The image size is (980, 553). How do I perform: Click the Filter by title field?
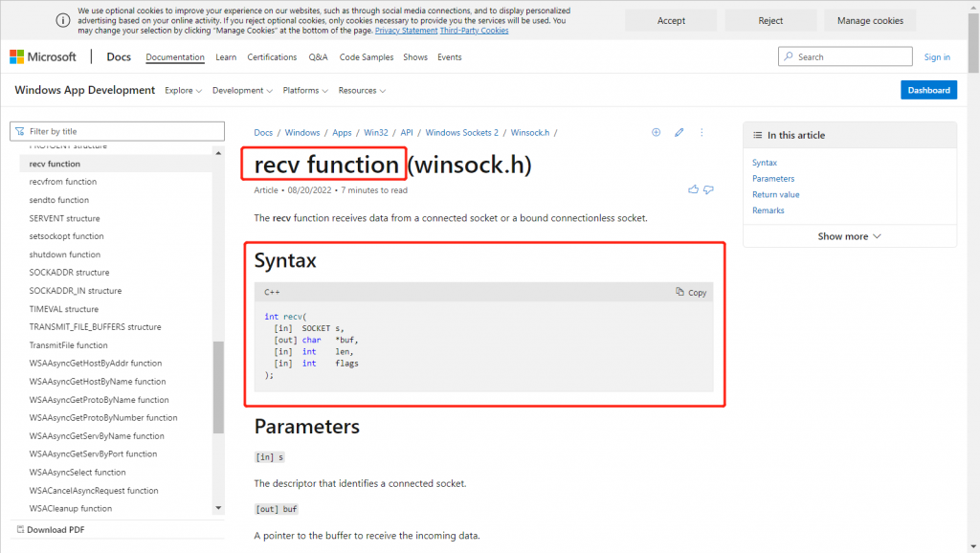[x=118, y=131]
